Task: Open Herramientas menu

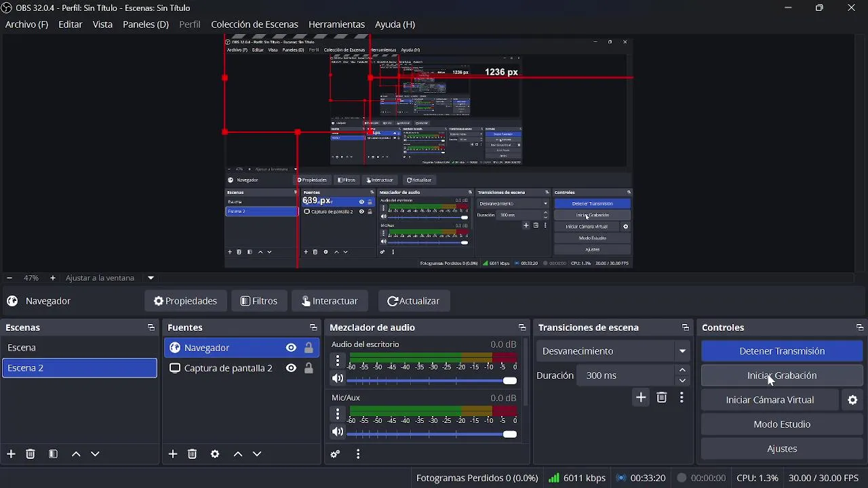Action: point(336,24)
